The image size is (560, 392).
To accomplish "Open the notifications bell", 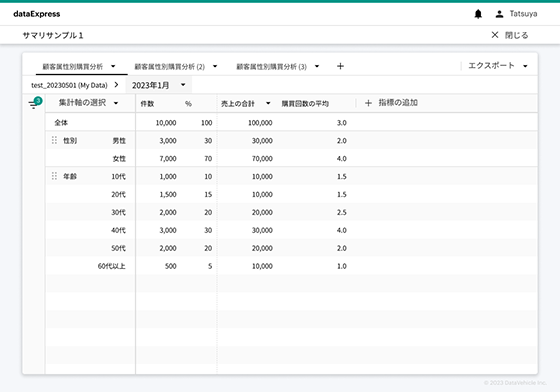I will pyautogui.click(x=478, y=14).
